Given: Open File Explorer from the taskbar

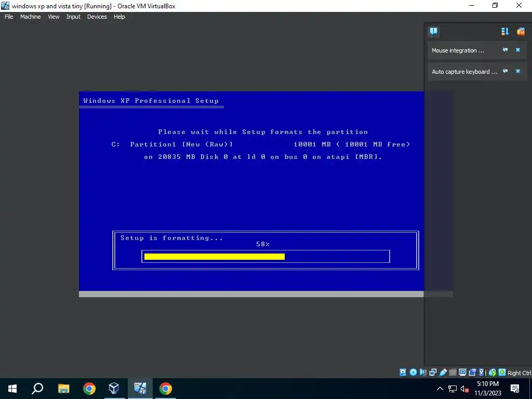Looking at the screenshot, I should 63,389.
